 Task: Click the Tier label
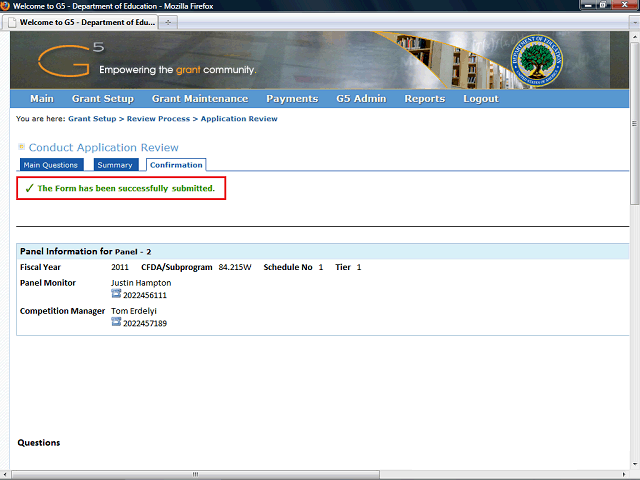(x=343, y=267)
